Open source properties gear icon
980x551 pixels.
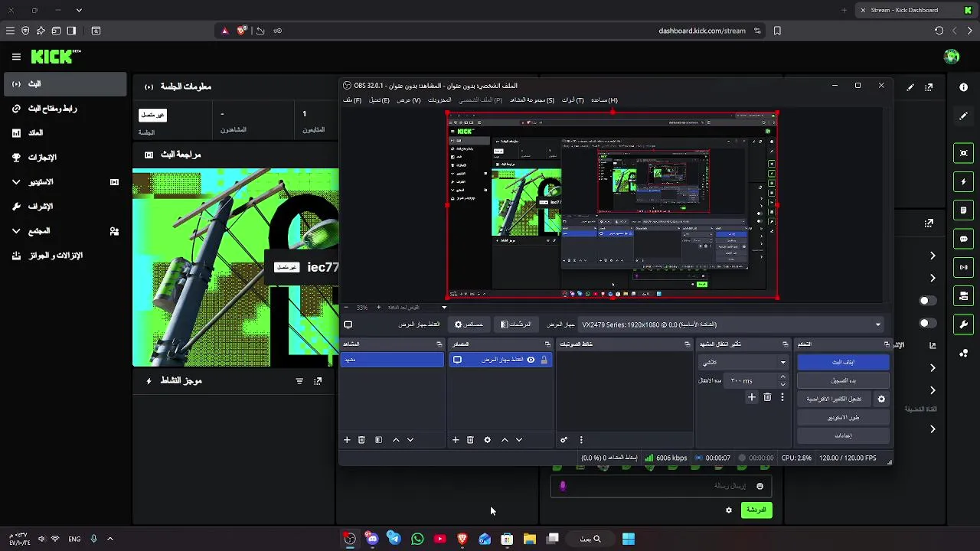click(487, 440)
